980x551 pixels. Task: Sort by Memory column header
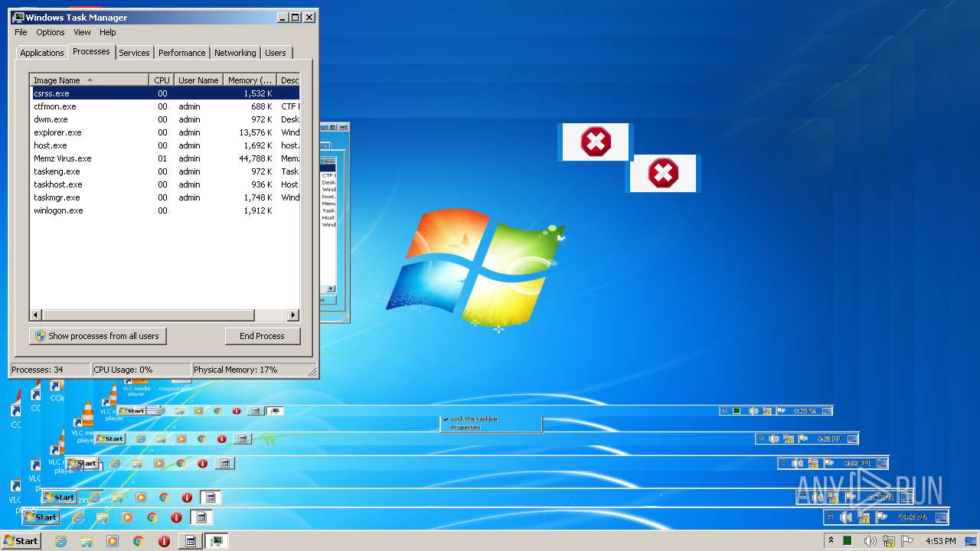coord(250,80)
